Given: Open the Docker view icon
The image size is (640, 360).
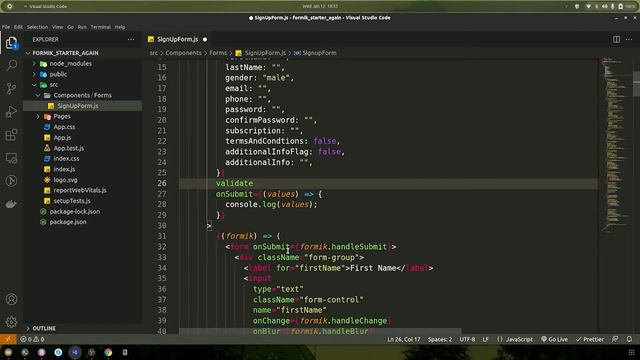Looking at the screenshot, I should pyautogui.click(x=11, y=204).
